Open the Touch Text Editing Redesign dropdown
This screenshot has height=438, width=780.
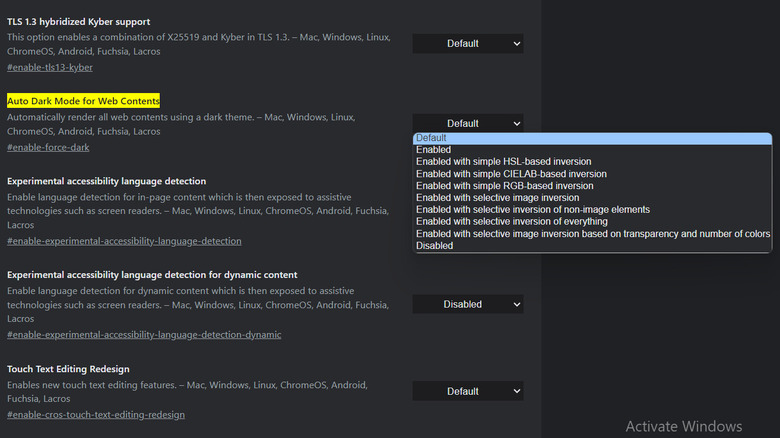467,391
